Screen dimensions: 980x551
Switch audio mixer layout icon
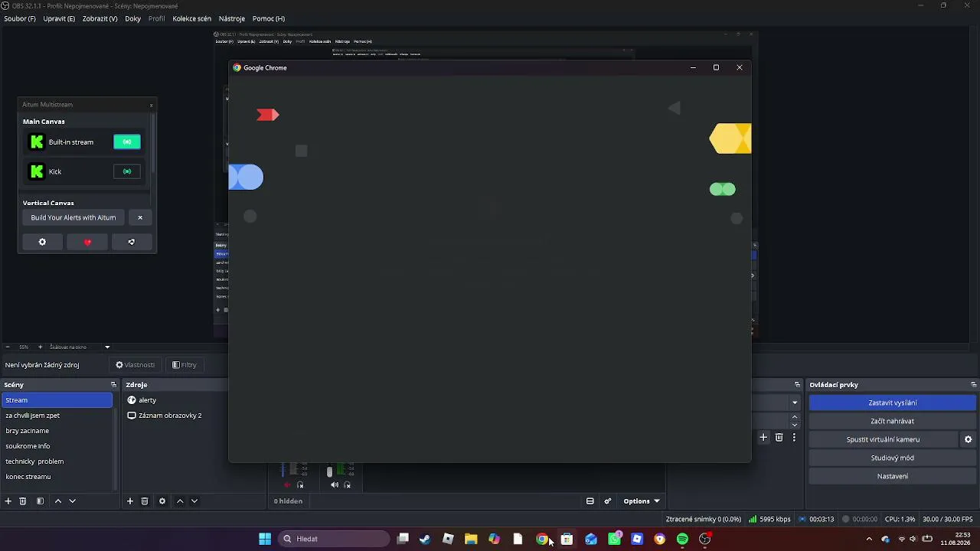coord(590,501)
